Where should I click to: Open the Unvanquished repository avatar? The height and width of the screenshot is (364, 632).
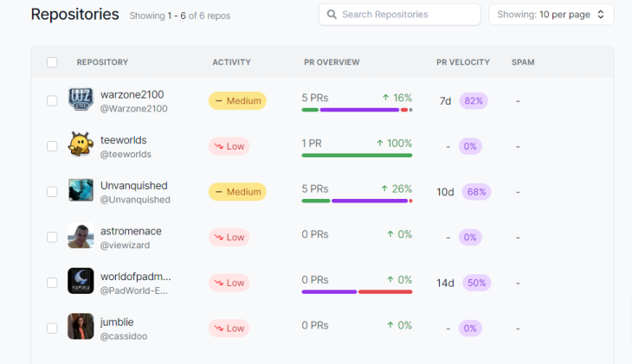point(81,191)
